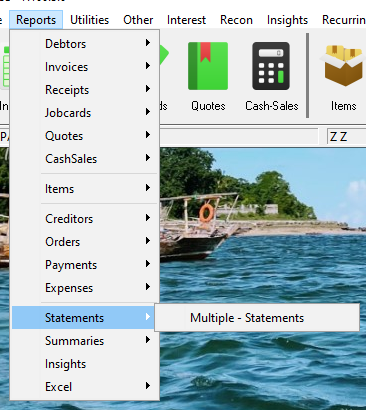Expand the Excel submenu arrow
Viewport: 366px width, 410px height.
[x=148, y=386]
